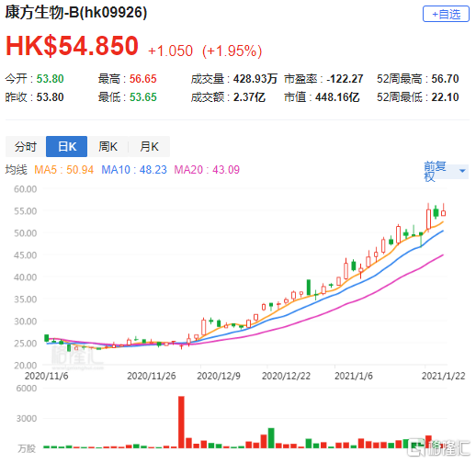Open the 月K monthly chart tab

[149, 146]
